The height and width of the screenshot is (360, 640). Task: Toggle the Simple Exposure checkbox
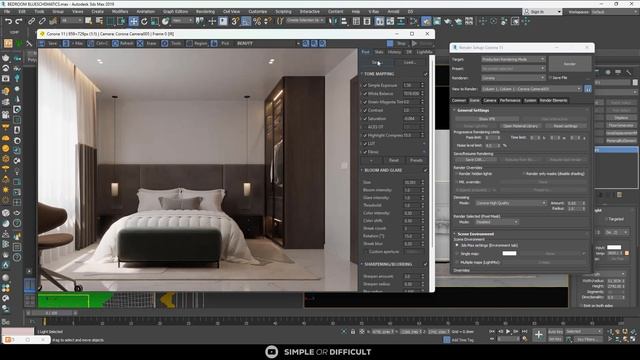(365, 85)
